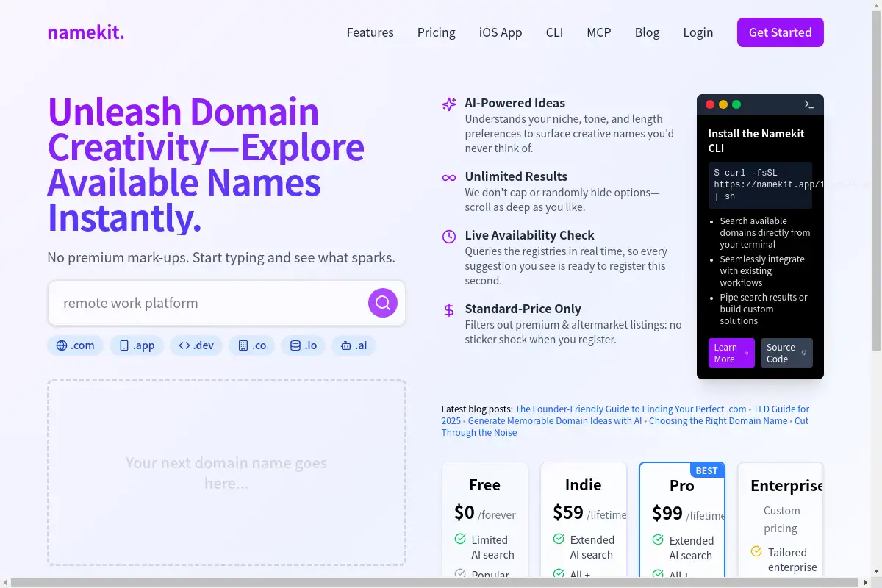
Task: Open the TLD Guide for 2025 link
Action: coord(625,415)
